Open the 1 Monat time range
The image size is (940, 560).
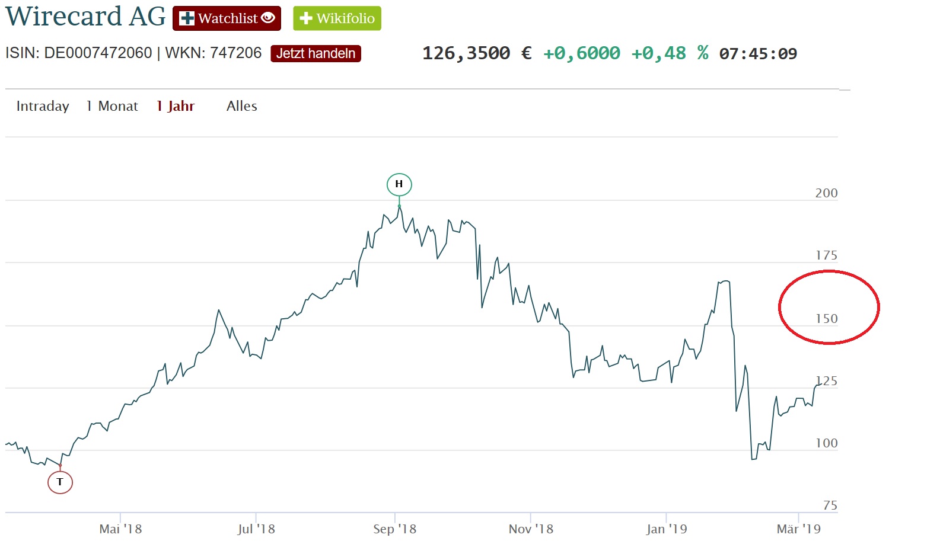(x=111, y=106)
